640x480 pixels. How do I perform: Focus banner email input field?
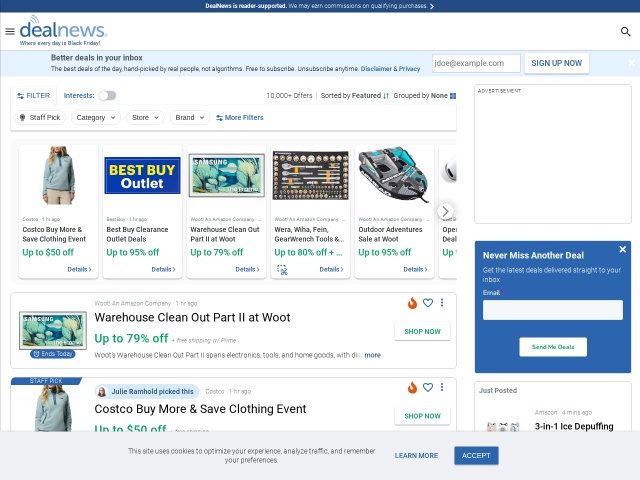pos(476,63)
